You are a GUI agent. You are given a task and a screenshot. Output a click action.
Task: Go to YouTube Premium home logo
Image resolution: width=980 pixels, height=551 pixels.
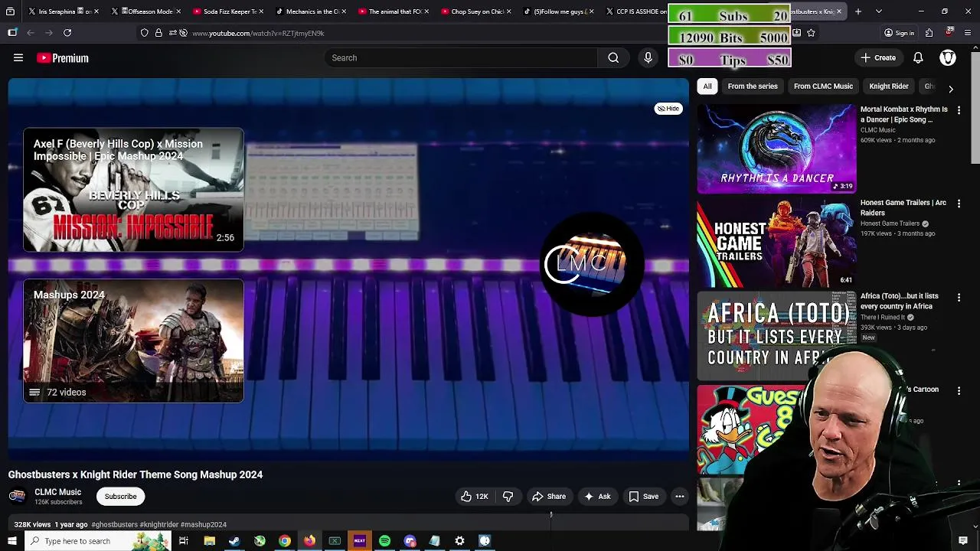click(62, 58)
